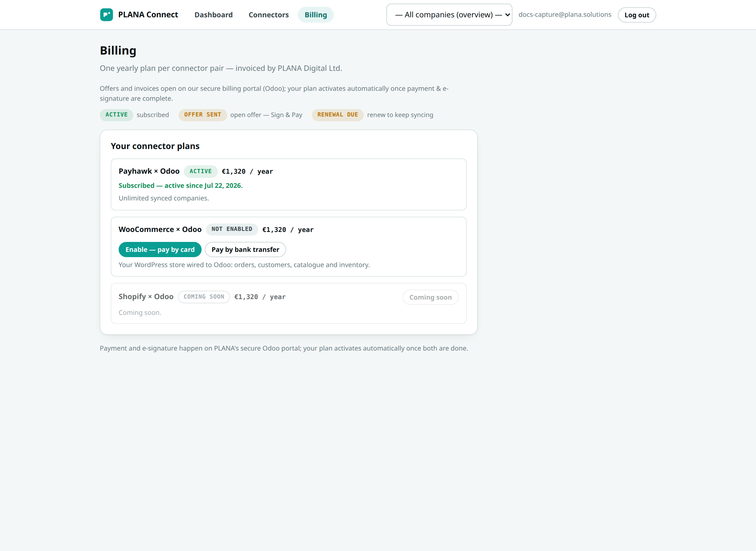Click 'Coming soon.' text under Shopify
The width and height of the screenshot is (756, 551).
click(140, 312)
